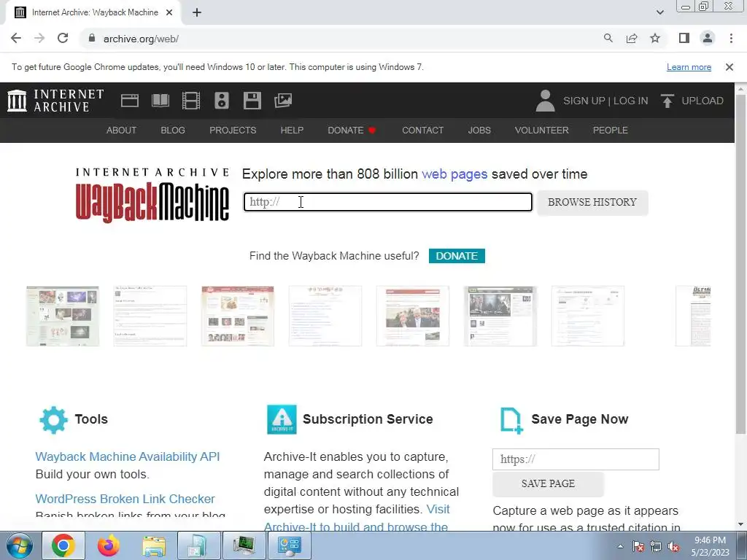Click the Tools gear icon
This screenshot has width=747, height=560.
[53, 419]
